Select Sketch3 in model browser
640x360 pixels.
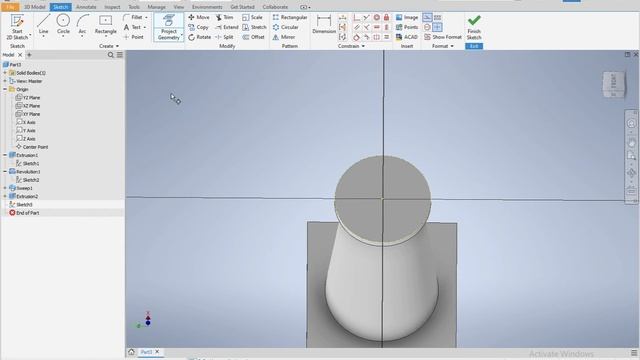coord(21,204)
